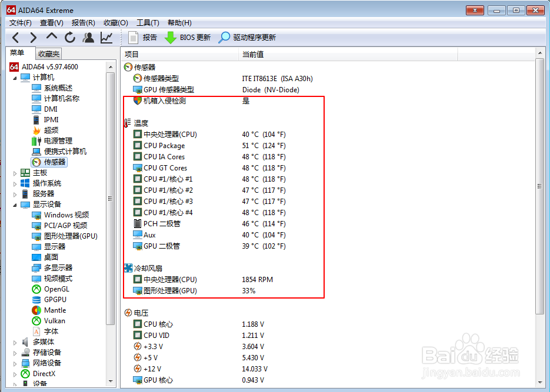This screenshot has width=550, height=392.
Task: Click the 多显示器 icon
Action: pyautogui.click(x=36, y=268)
